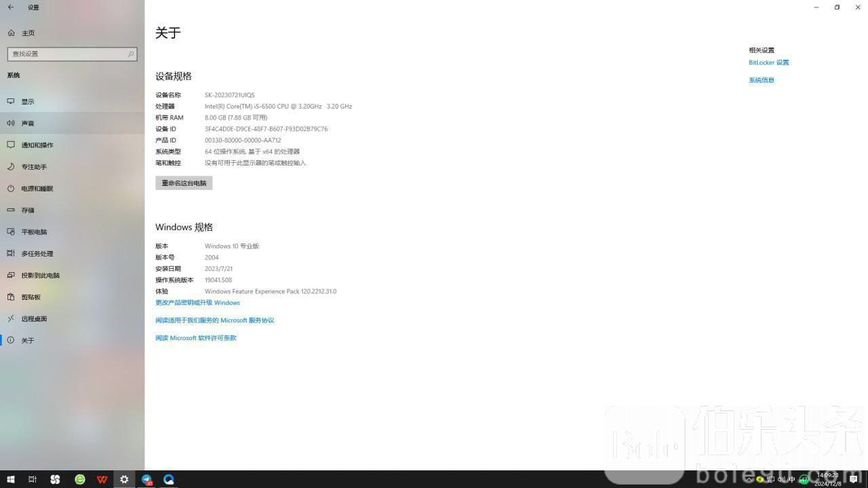868x488 pixels.
Task: Open 显示 (Display) settings page
Action: [27, 102]
